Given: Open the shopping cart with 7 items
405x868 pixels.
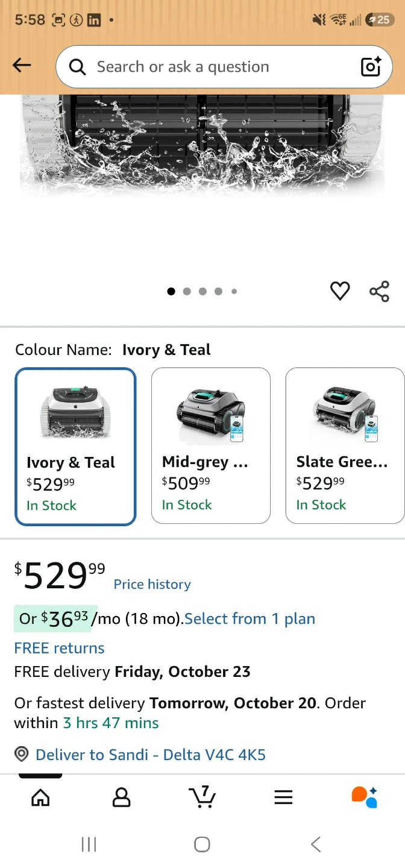Looking at the screenshot, I should pyautogui.click(x=202, y=797).
